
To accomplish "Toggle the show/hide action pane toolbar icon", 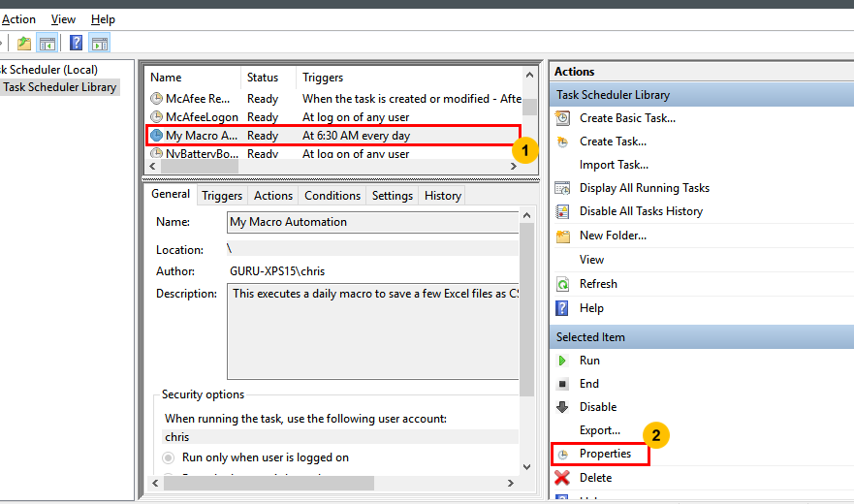I will click(x=100, y=43).
